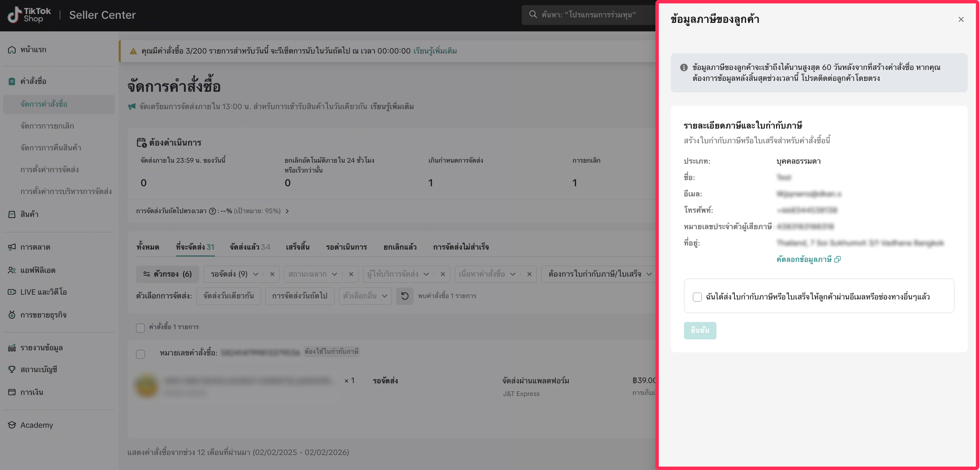Switch to the จัดส่งแล้ว tab
The height and width of the screenshot is (470, 980).
(x=250, y=247)
